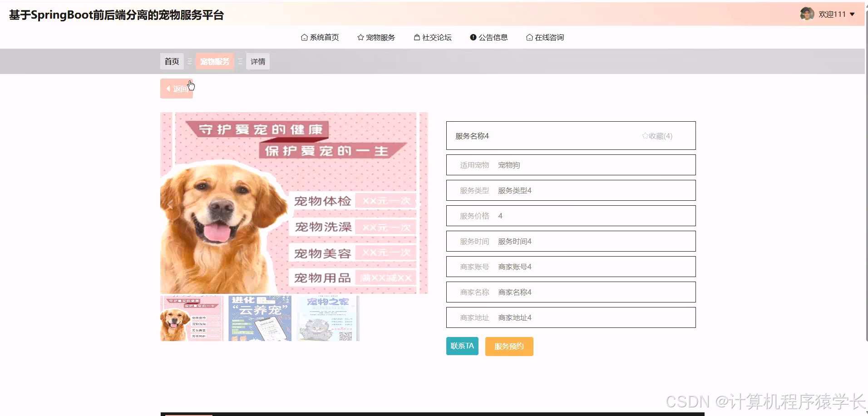Click the 商家地址4 value
Screen dimensions: 868x416
click(515, 317)
